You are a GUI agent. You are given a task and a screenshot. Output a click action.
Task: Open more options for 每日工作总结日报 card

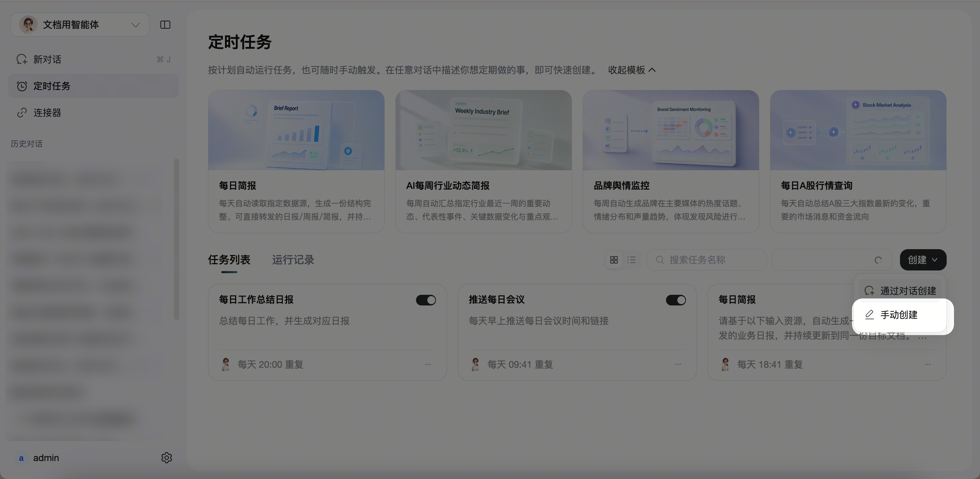pyautogui.click(x=428, y=364)
